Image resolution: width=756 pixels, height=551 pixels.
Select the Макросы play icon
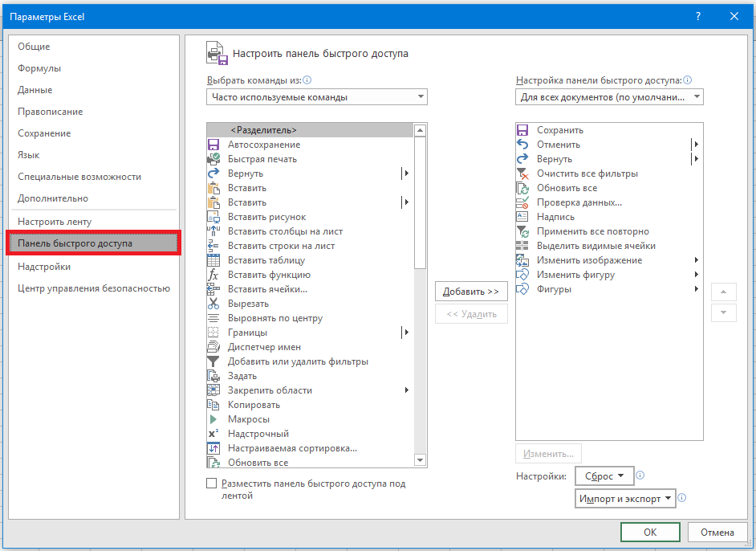pos(213,420)
